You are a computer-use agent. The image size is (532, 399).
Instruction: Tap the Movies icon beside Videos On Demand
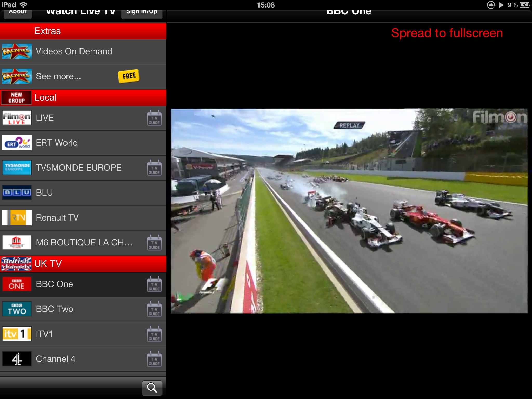pyautogui.click(x=17, y=51)
